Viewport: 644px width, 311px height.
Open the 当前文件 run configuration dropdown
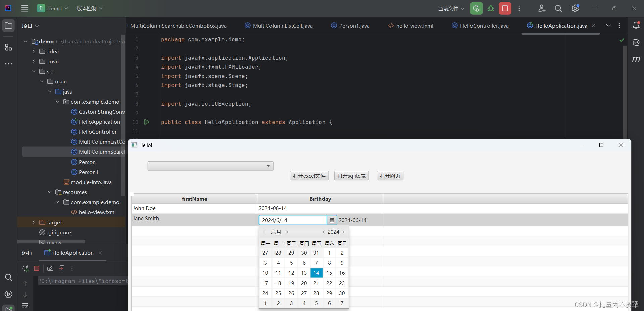click(451, 8)
